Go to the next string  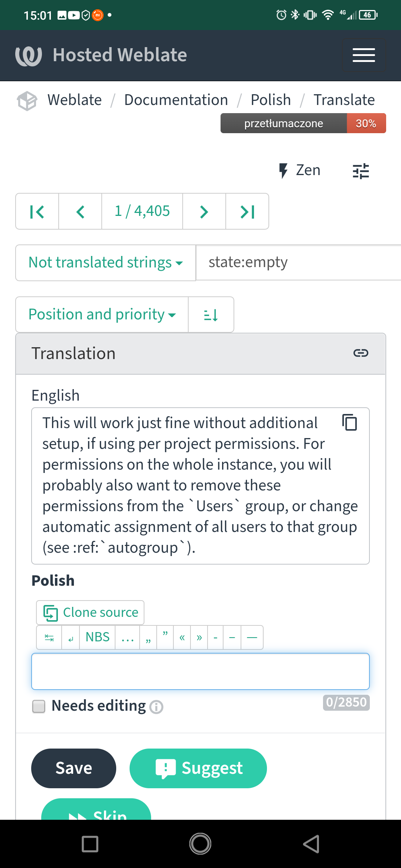[x=204, y=211]
